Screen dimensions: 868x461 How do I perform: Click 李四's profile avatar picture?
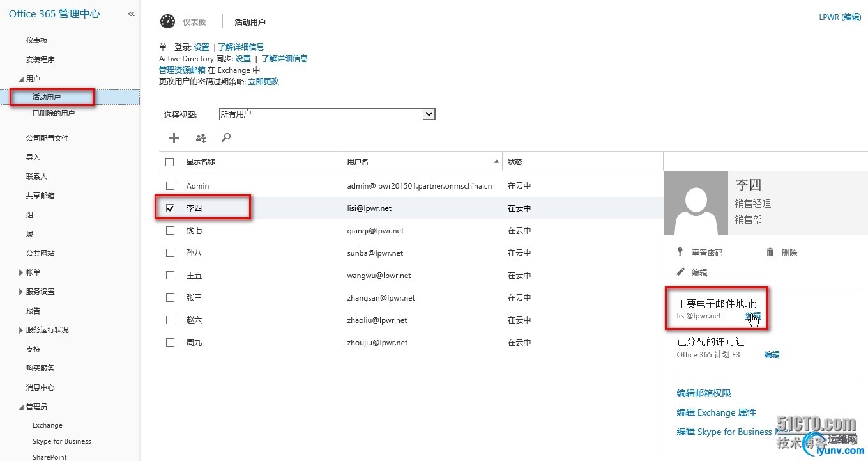(x=696, y=203)
